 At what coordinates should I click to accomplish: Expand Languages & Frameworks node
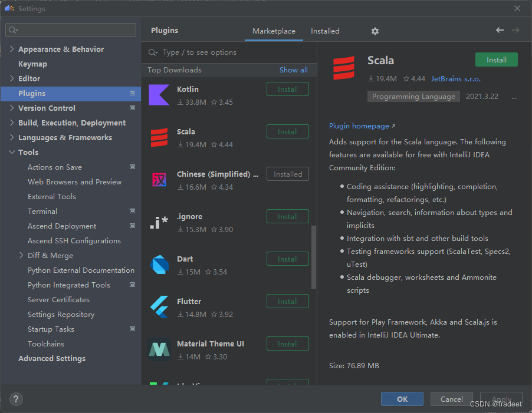pos(12,137)
